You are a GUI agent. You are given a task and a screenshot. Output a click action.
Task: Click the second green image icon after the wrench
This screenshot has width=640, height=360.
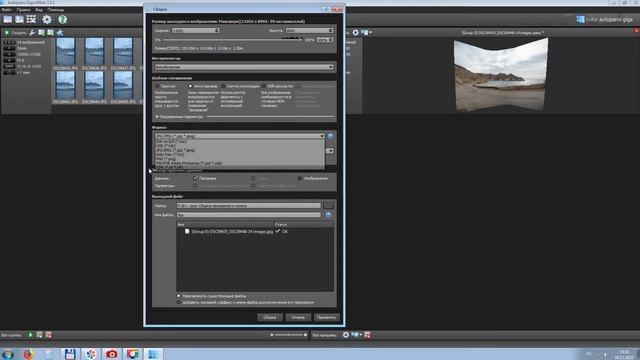(x=50, y=32)
